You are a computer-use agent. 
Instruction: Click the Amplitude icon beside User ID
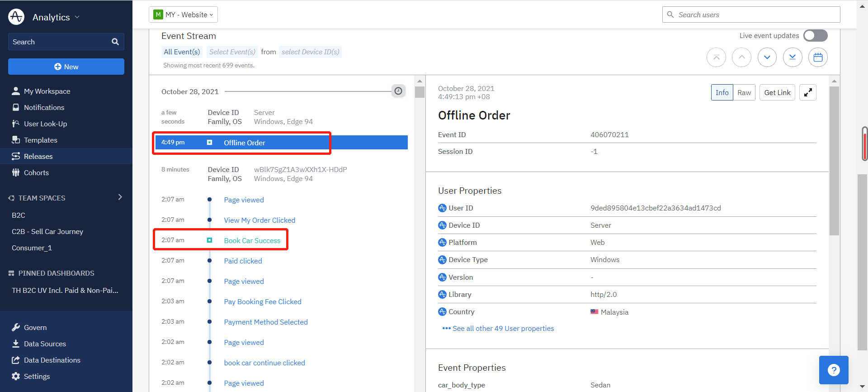(x=442, y=208)
